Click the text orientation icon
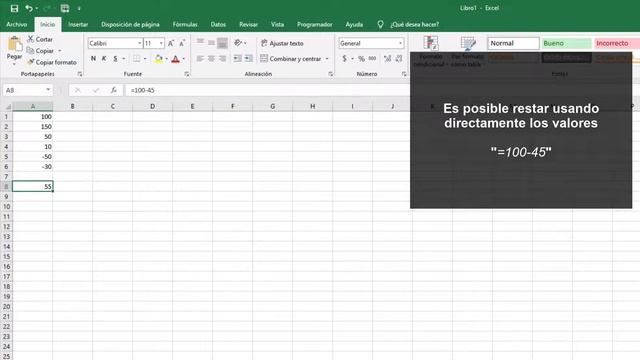 click(238, 42)
